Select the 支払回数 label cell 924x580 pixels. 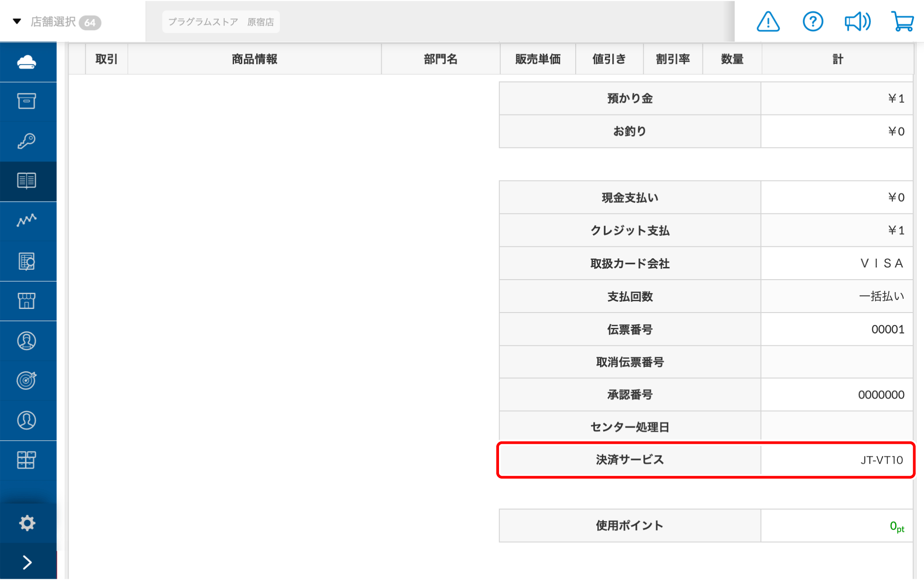click(x=630, y=296)
